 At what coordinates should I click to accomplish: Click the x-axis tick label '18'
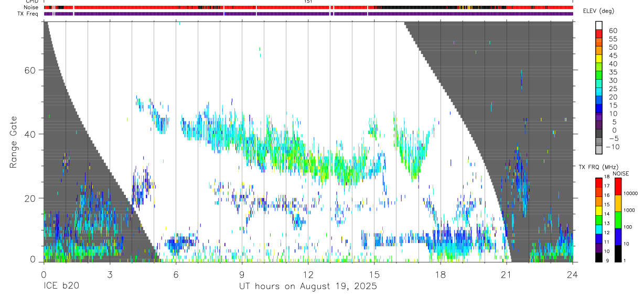(x=440, y=274)
